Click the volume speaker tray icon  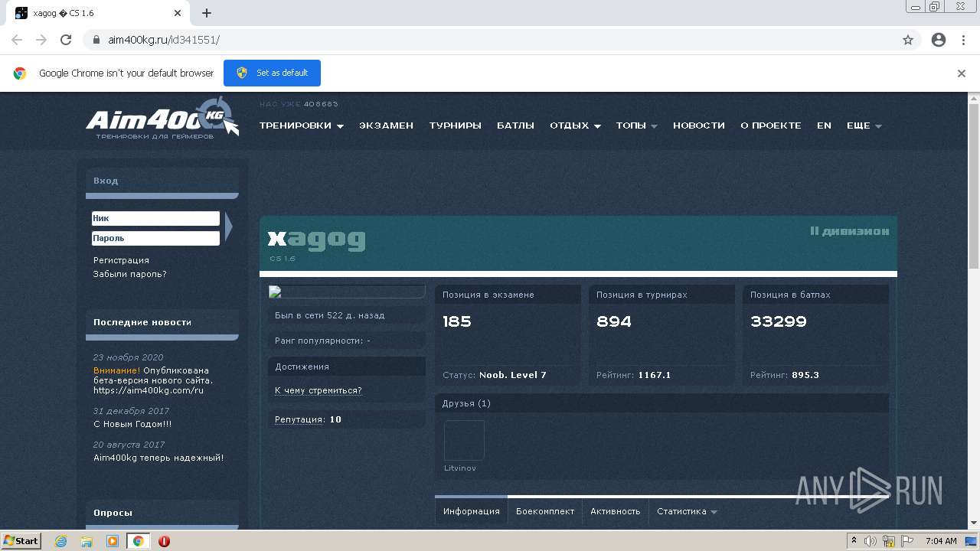[x=871, y=541]
